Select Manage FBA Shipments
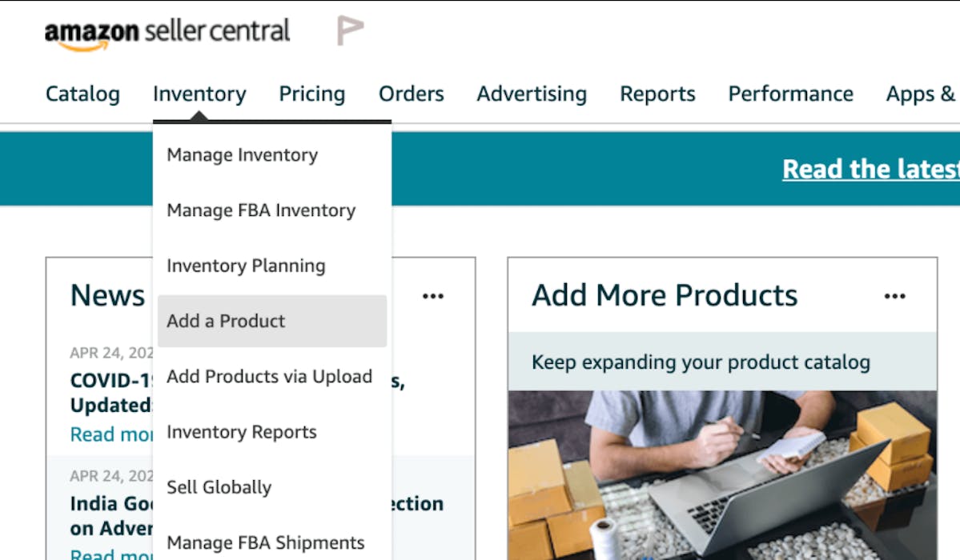Image resolution: width=960 pixels, height=560 pixels. pos(272,543)
